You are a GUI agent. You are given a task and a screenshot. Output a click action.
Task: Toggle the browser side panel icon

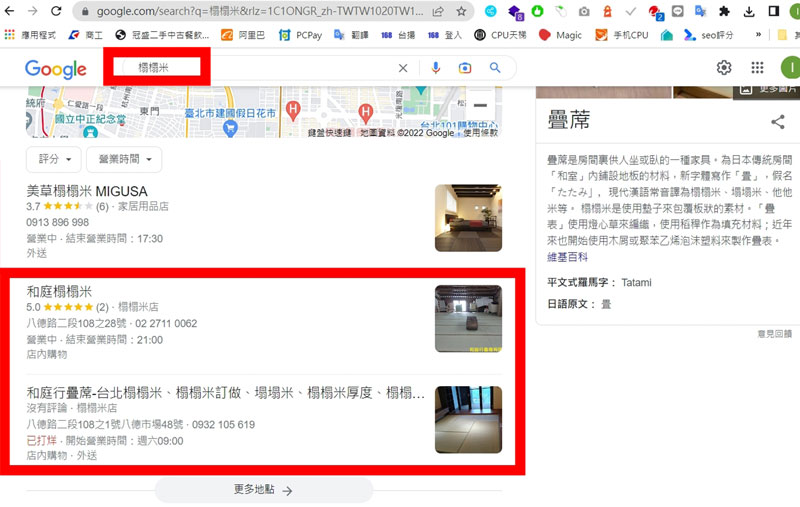click(773, 11)
